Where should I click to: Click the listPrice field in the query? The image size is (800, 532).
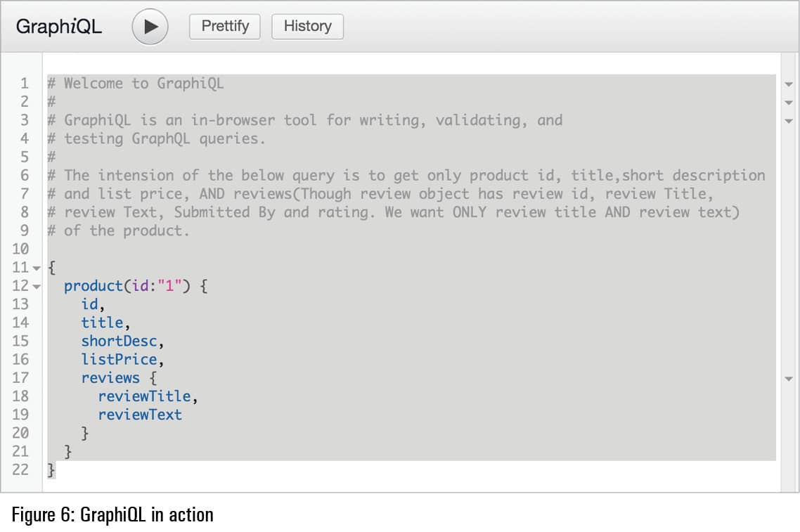(119, 359)
